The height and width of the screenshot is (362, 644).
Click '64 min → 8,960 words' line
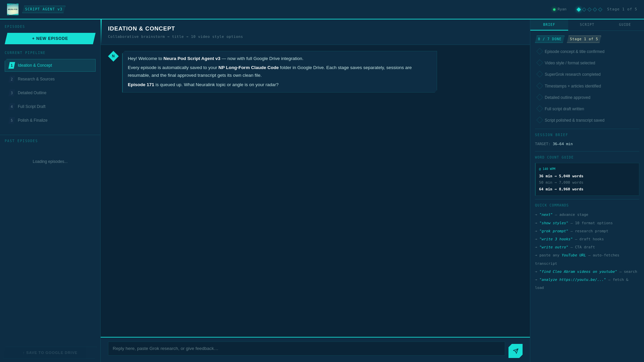pos(561,189)
